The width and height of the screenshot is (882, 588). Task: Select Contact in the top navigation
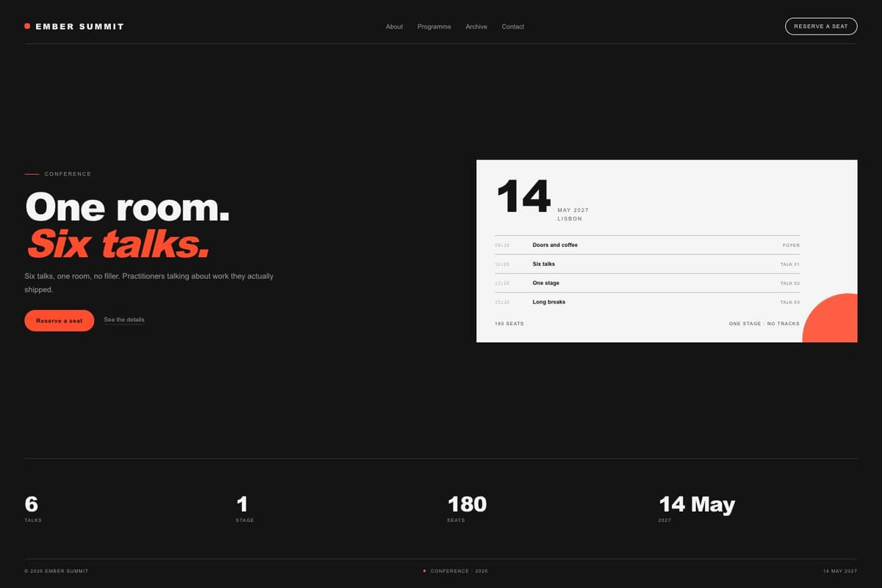[513, 26]
